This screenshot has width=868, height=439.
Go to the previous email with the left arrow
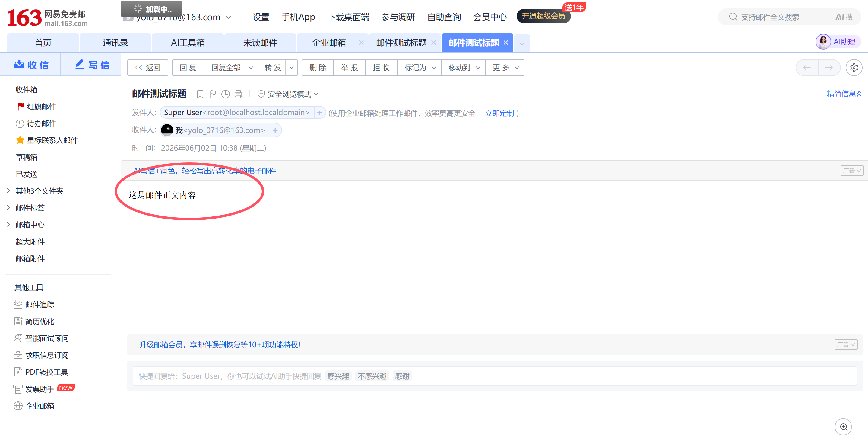807,68
